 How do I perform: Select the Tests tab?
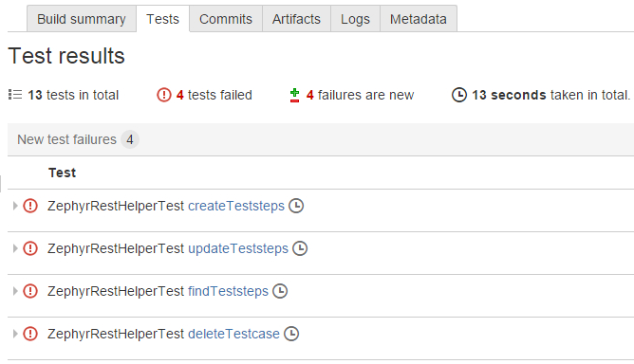(162, 19)
